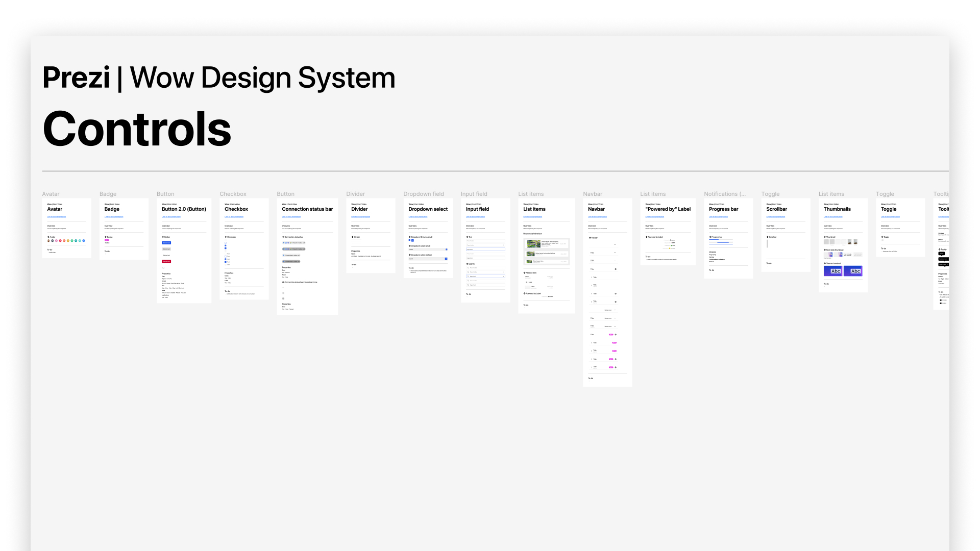
Task: Click the first photo avatar in Avatar frame
Action: 48,241
